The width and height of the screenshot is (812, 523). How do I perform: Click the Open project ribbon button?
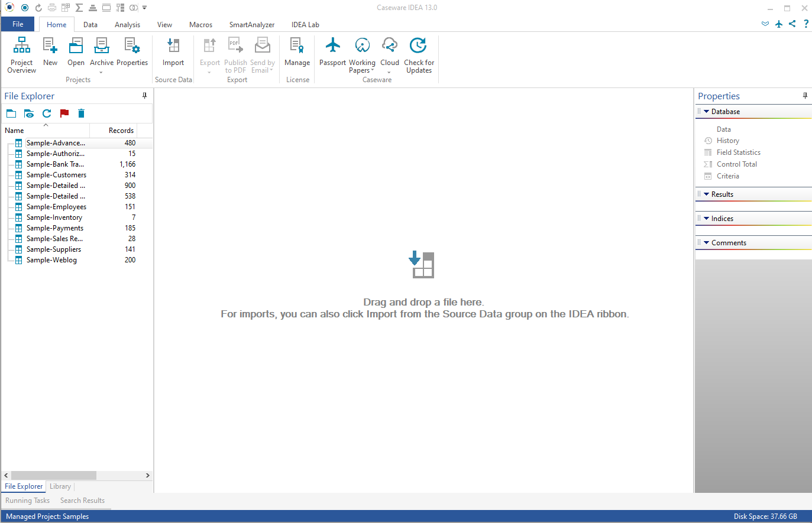pos(76,52)
